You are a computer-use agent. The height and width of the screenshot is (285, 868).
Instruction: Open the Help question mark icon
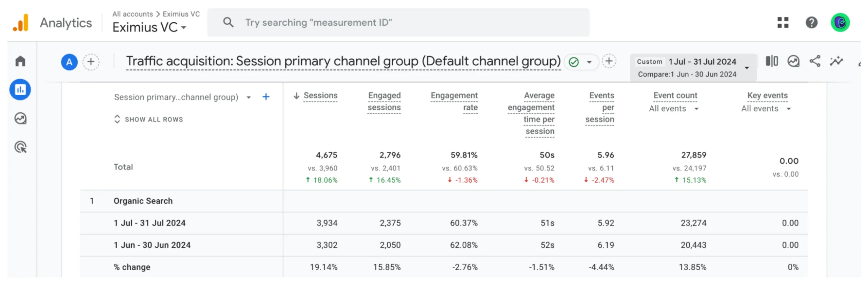(x=811, y=22)
